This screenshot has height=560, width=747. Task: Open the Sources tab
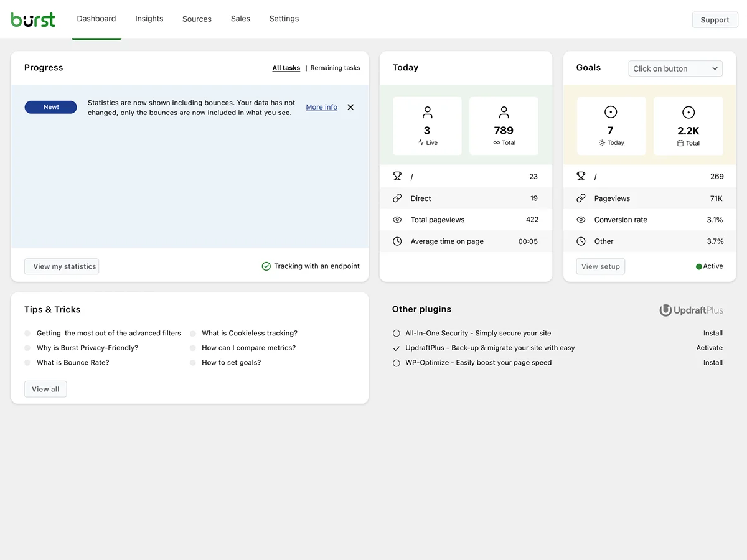[197, 19]
